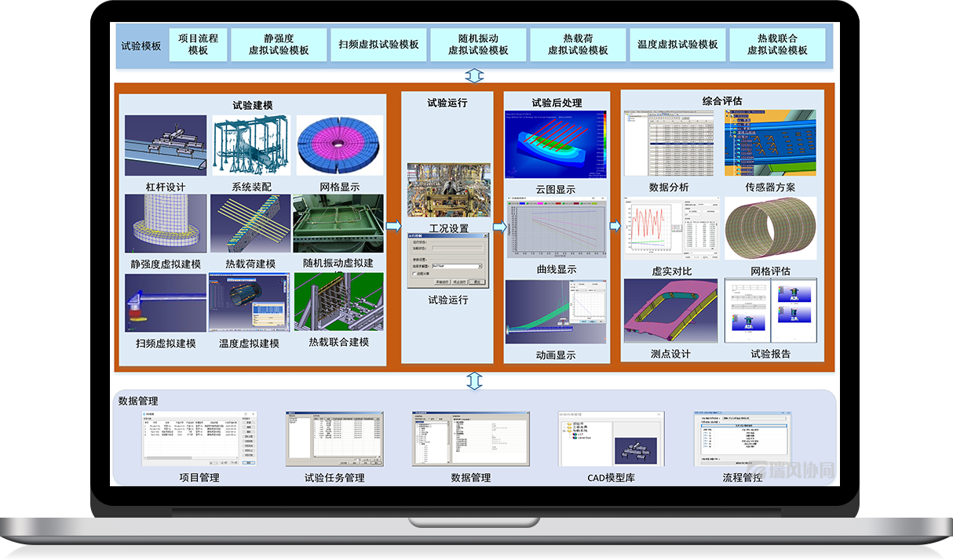953x560 pixels.
Task: Open the solver dropdown in run control dialog
Action: point(478,266)
